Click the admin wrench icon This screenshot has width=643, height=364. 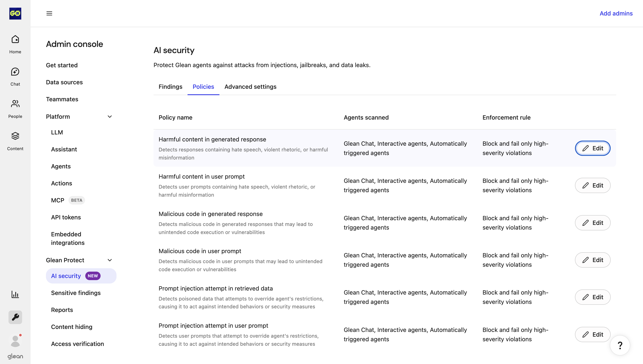[x=15, y=317]
